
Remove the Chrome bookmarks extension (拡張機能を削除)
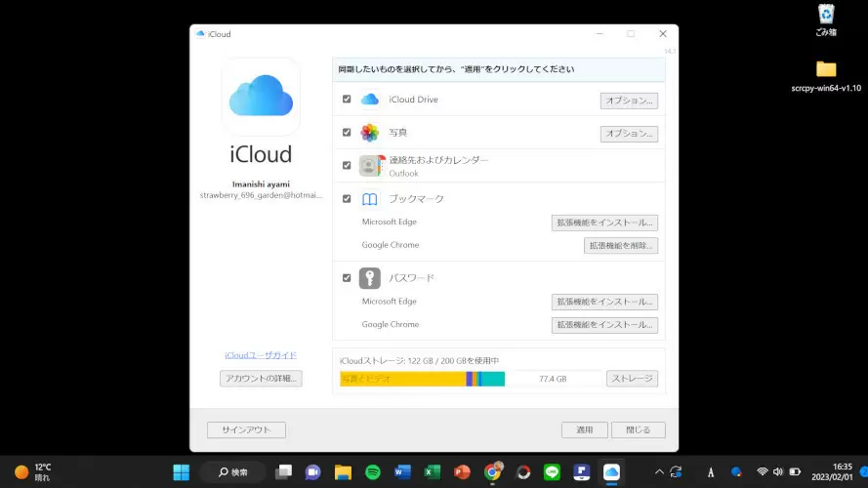pyautogui.click(x=620, y=246)
